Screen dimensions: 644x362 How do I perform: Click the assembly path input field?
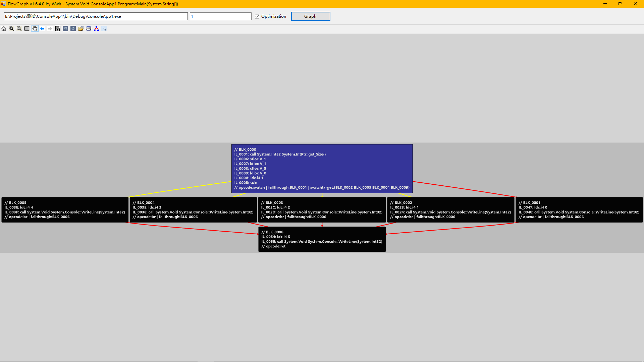click(96, 16)
